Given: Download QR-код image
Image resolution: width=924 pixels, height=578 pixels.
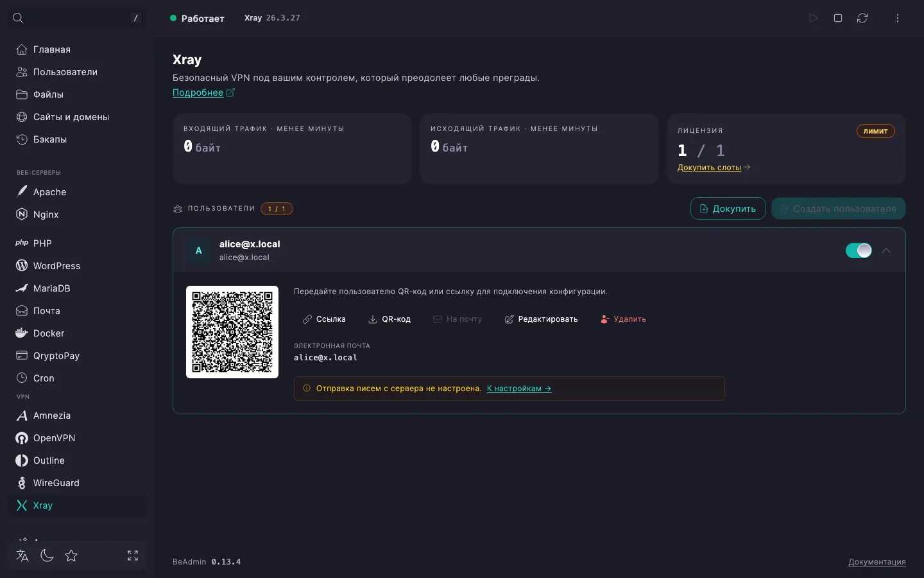Looking at the screenshot, I should (x=389, y=319).
